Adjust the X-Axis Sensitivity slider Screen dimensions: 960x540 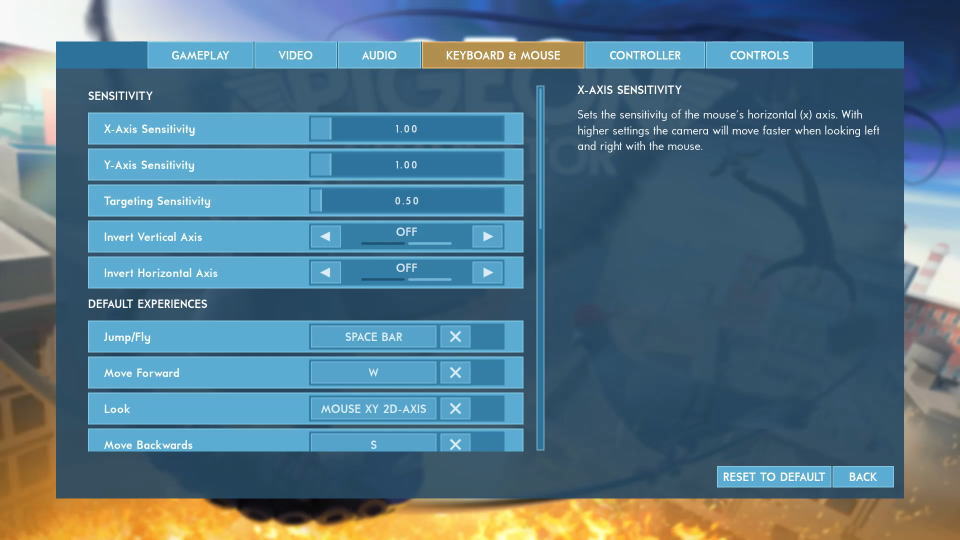coord(406,129)
